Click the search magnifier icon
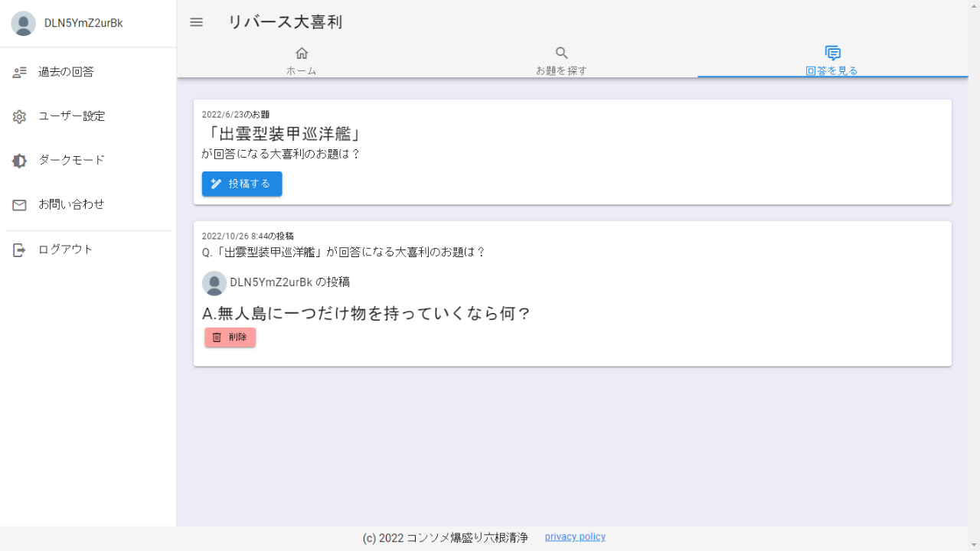The image size is (980, 551). coord(561,53)
